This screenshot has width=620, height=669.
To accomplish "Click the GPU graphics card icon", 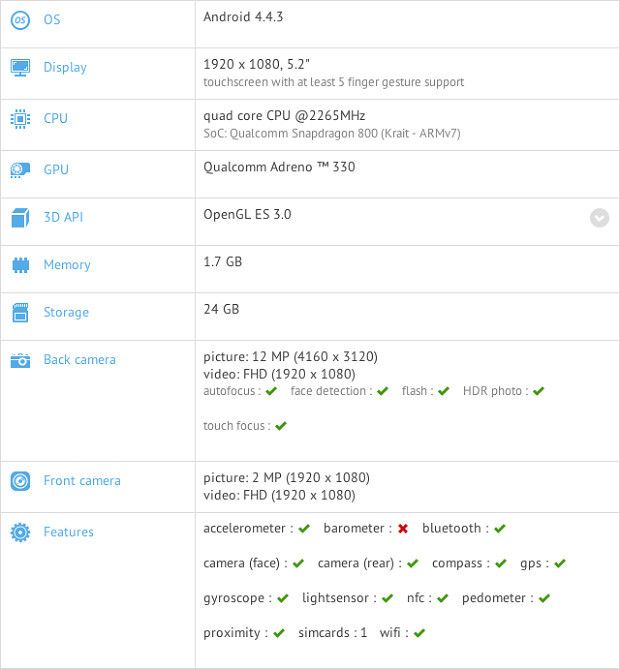I will 20,170.
